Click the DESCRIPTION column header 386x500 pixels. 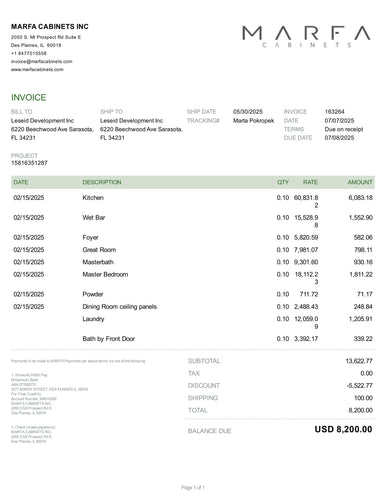click(x=102, y=182)
